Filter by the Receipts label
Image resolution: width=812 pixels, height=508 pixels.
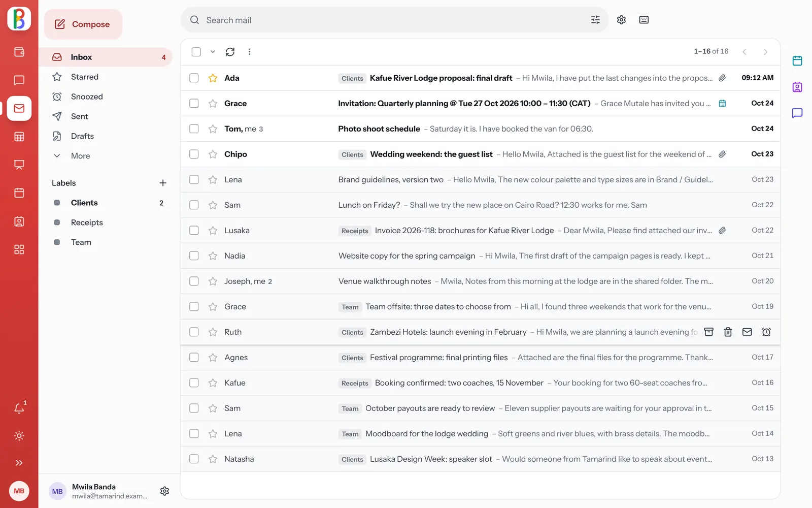click(x=106, y=223)
